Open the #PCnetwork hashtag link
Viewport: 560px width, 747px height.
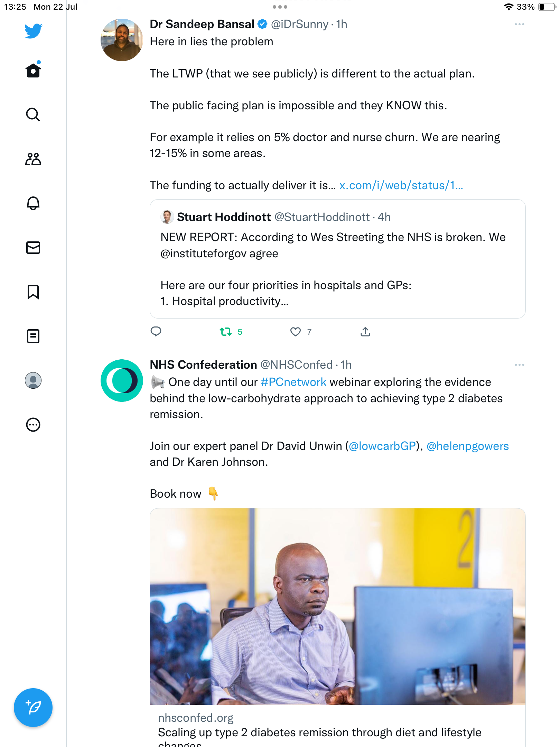(x=293, y=382)
